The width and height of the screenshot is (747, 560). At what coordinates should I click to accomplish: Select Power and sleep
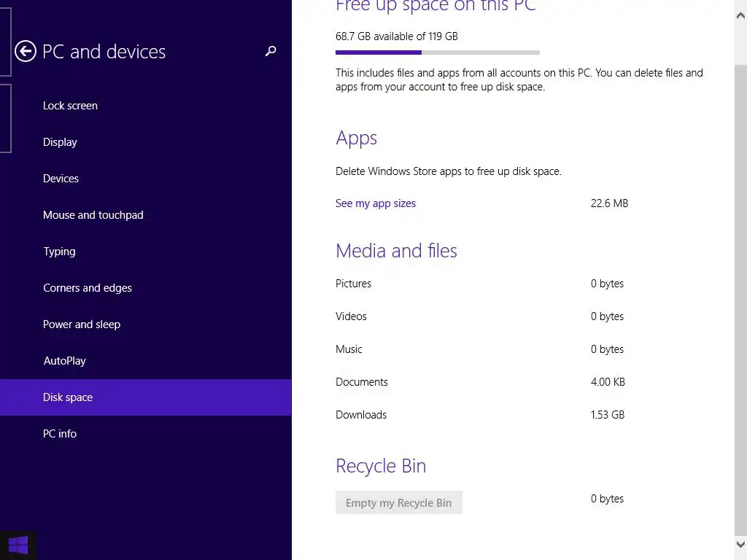click(x=145, y=324)
